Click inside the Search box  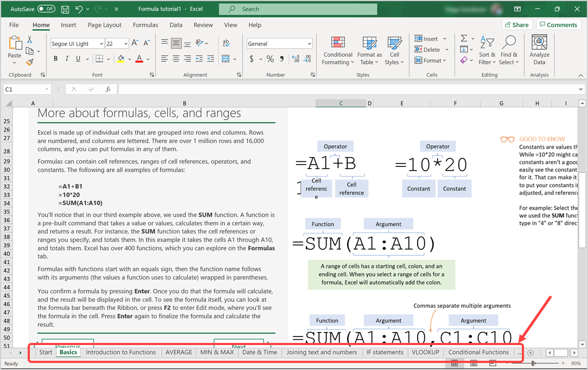(x=298, y=9)
